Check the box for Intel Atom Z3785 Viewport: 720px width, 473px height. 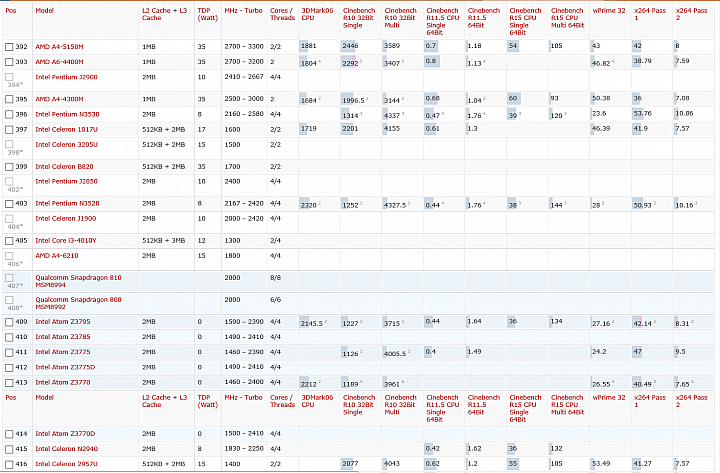pyautogui.click(x=9, y=337)
